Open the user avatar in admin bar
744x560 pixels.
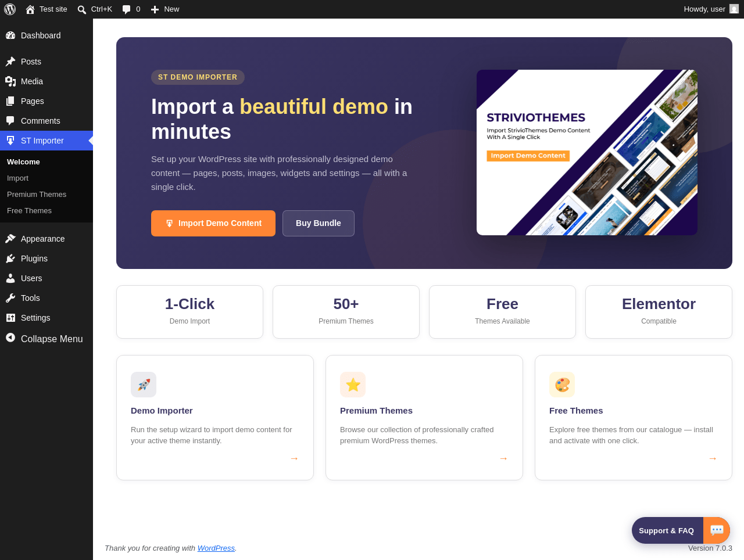pos(734,9)
